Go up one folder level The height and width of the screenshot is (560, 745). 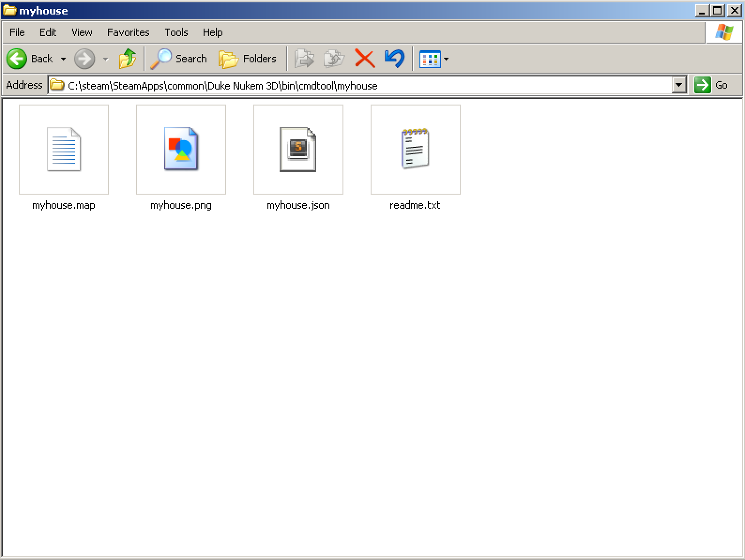pyautogui.click(x=127, y=59)
